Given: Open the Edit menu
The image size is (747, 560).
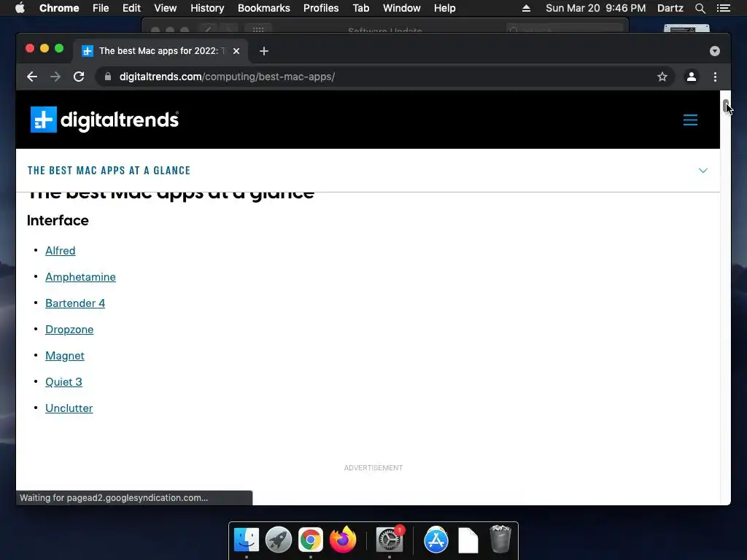Looking at the screenshot, I should point(131,8).
